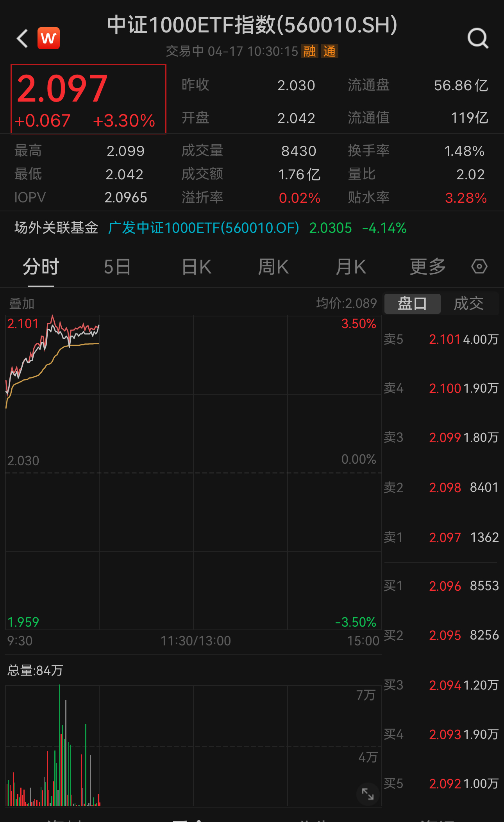Tap the 溢折率 0.02% value

coord(299,198)
